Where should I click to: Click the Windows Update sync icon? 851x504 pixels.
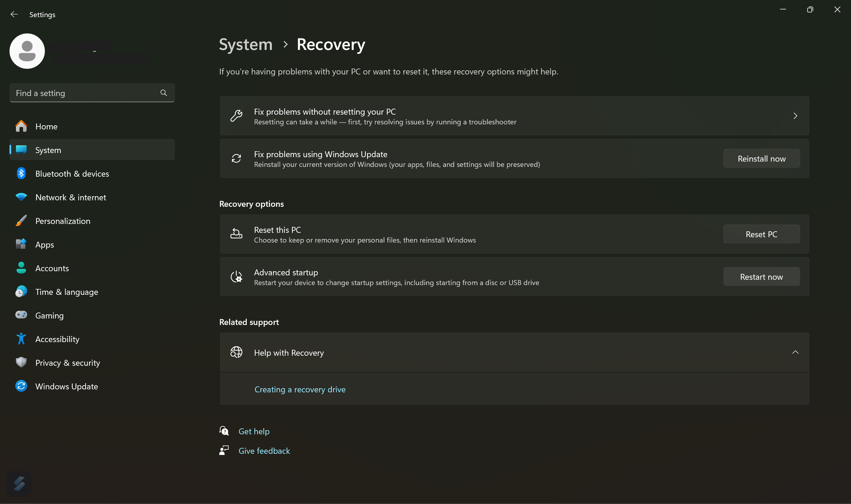pos(21,386)
